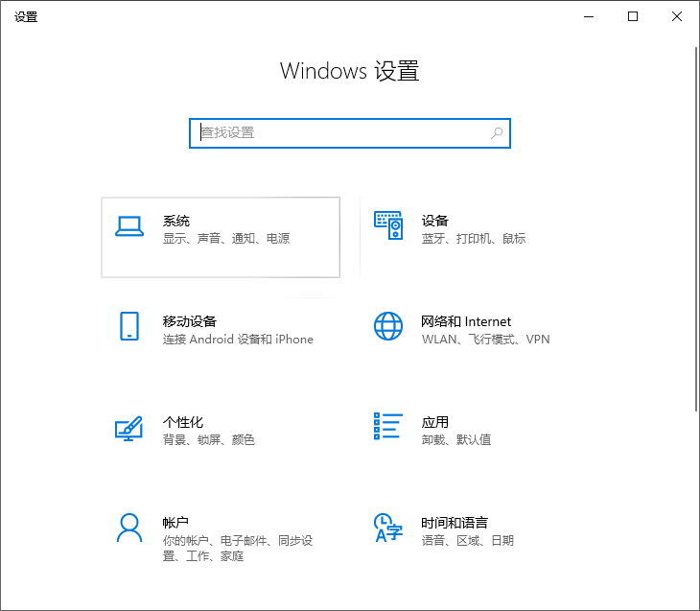Maximize the 设置 window
Image resolution: width=700 pixels, height=611 pixels.
(x=633, y=17)
